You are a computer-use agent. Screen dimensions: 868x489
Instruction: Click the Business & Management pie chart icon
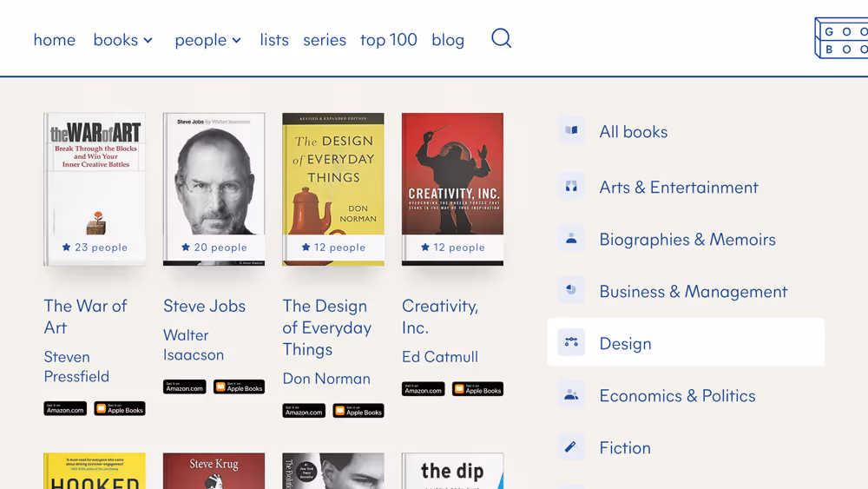(571, 290)
